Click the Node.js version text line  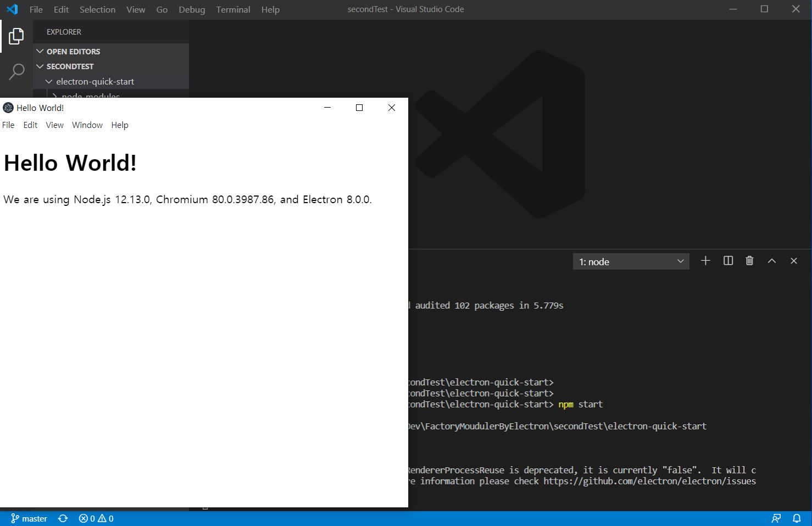[x=187, y=199]
